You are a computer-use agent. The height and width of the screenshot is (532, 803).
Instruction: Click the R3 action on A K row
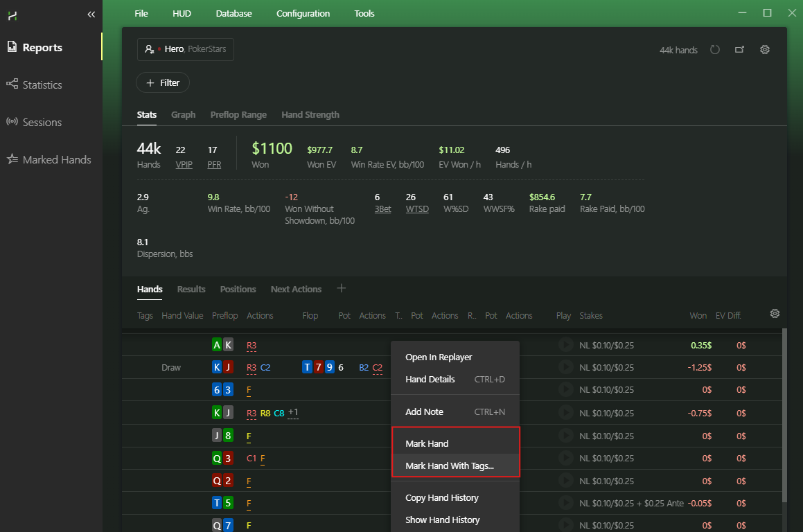(252, 345)
